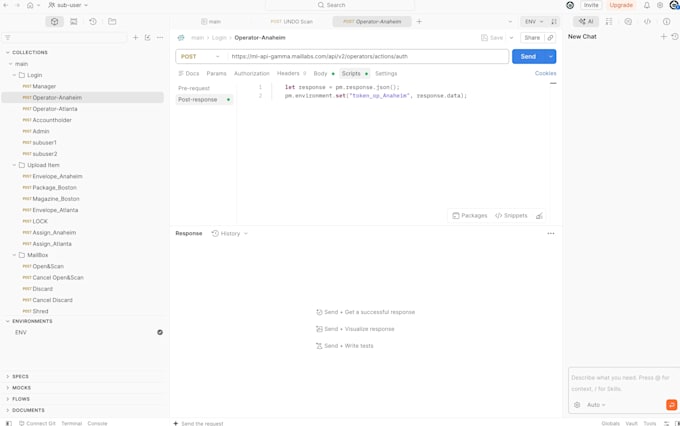Image resolution: width=680 pixels, height=426 pixels.
Task: Open the comments icon in right bar
Action: (x=628, y=21)
